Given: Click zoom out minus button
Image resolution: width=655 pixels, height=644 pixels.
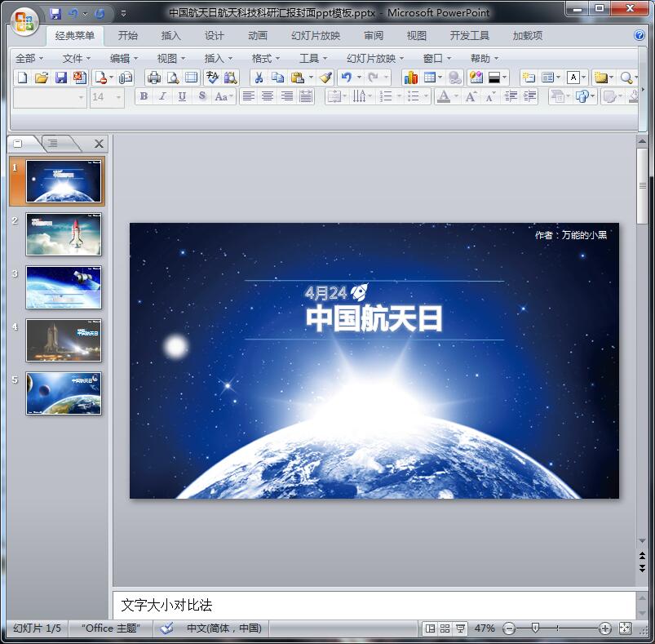Looking at the screenshot, I should [x=509, y=628].
